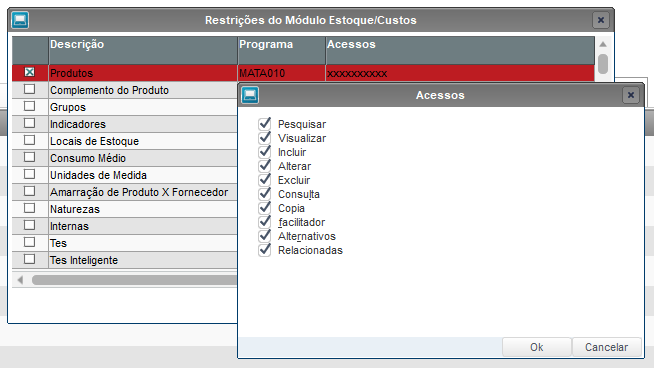This screenshot has width=654, height=368.
Task: Select the Tes row text
Action: tap(58, 243)
